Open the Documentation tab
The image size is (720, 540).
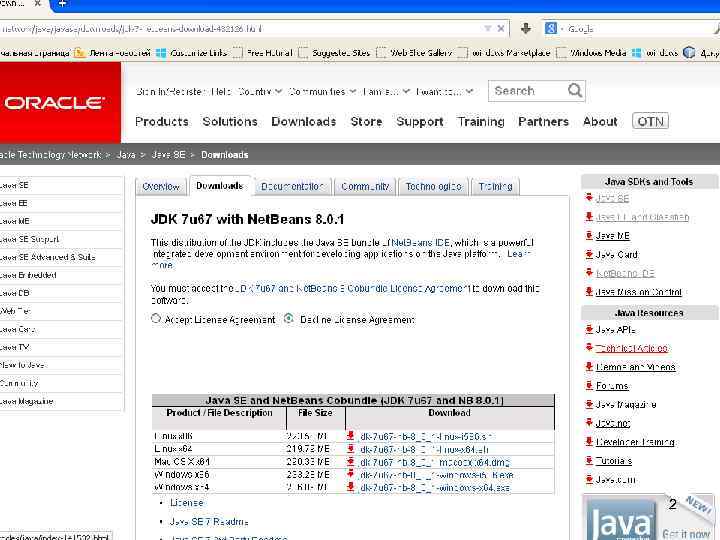[x=292, y=186]
